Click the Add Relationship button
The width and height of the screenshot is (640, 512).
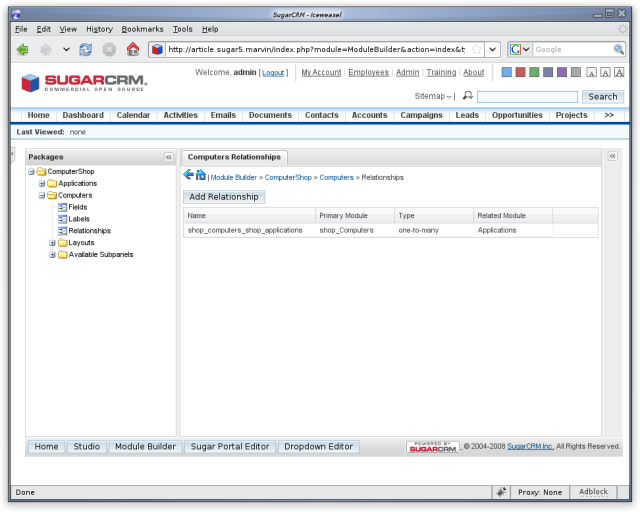[x=224, y=197]
